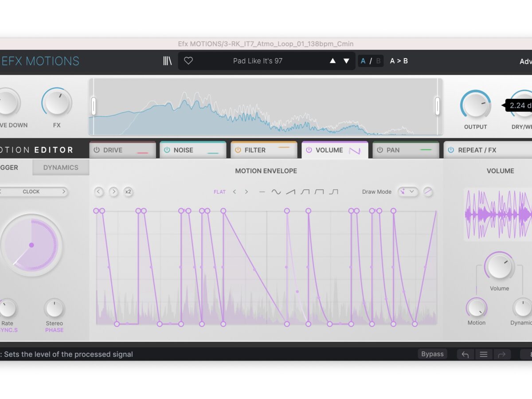The height and width of the screenshot is (399, 532).
Task: Toggle the NOISE module power button
Action: point(167,150)
